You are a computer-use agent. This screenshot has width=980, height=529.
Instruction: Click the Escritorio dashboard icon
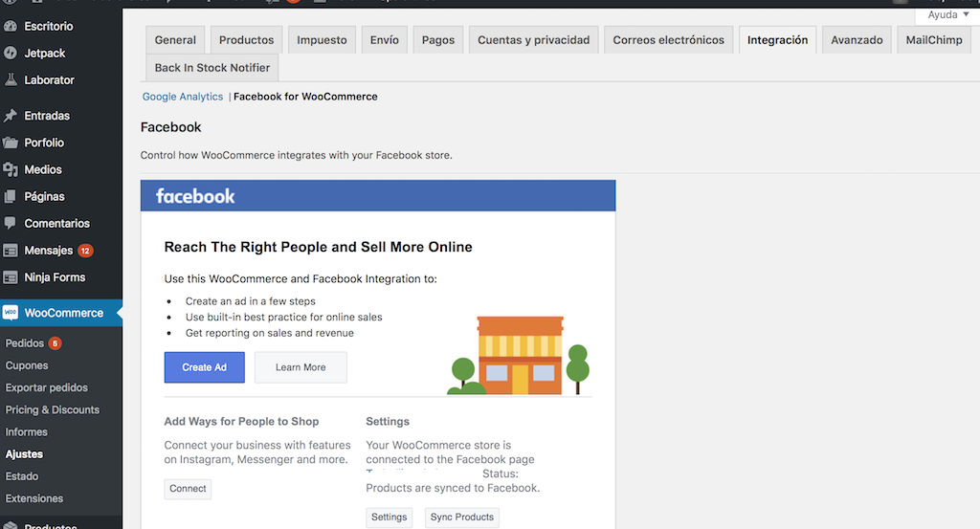(x=10, y=26)
